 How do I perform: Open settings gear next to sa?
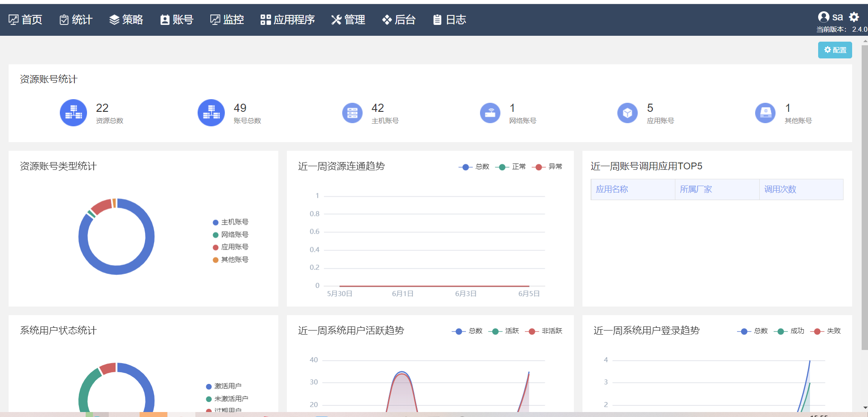point(854,17)
